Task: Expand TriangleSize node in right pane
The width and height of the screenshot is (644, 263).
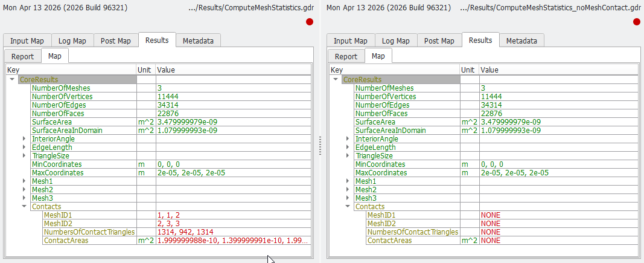Action: tap(348, 155)
